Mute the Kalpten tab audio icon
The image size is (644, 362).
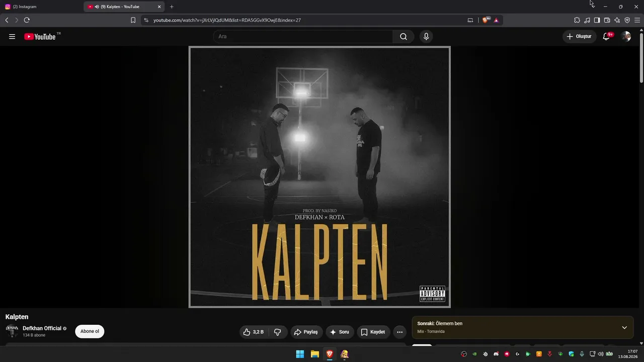point(97,7)
